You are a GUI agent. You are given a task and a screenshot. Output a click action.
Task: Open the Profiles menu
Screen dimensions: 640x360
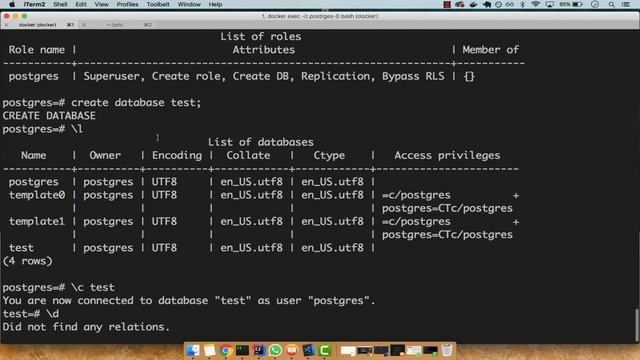(x=127, y=4)
